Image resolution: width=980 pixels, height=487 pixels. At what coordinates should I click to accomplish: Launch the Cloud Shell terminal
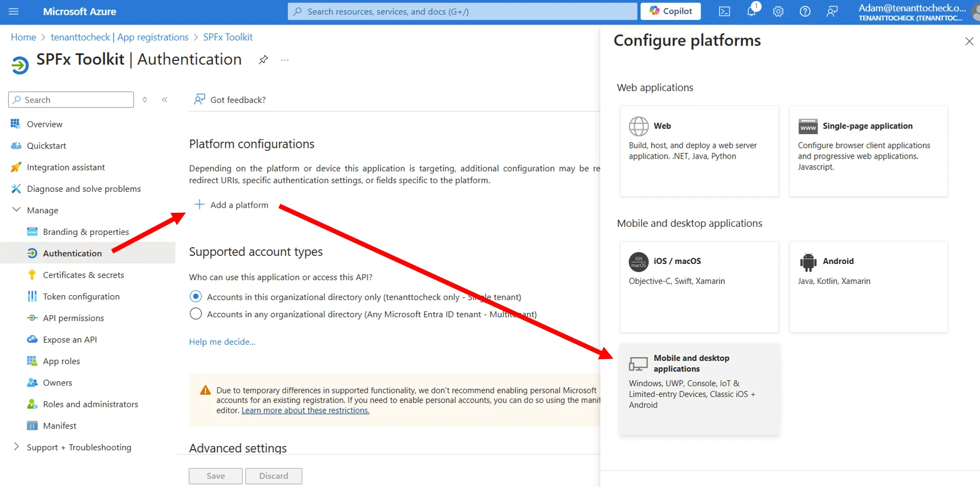tap(724, 11)
